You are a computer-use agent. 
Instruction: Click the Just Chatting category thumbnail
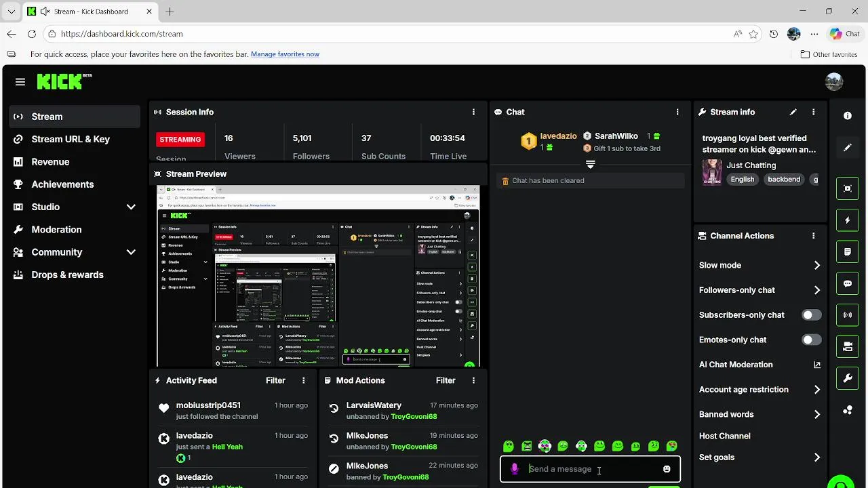(712, 172)
